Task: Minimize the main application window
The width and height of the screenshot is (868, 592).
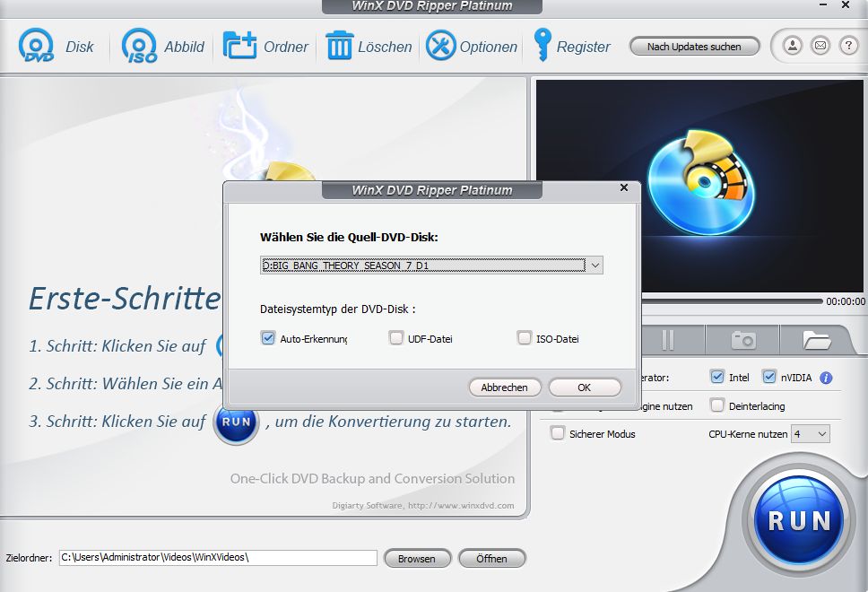Action: pyautogui.click(x=823, y=5)
